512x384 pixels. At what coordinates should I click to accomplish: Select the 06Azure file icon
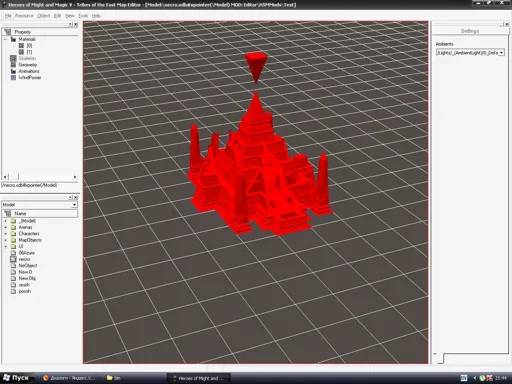pos(13,253)
